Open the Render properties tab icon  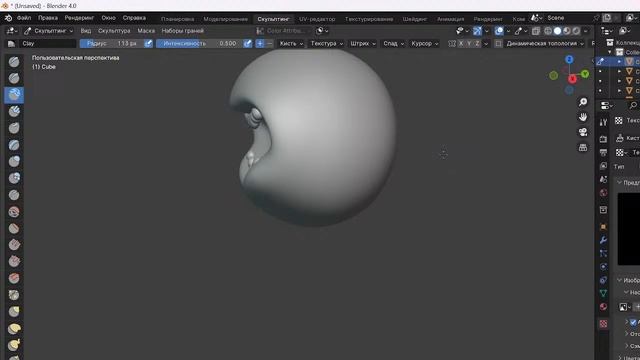click(603, 139)
